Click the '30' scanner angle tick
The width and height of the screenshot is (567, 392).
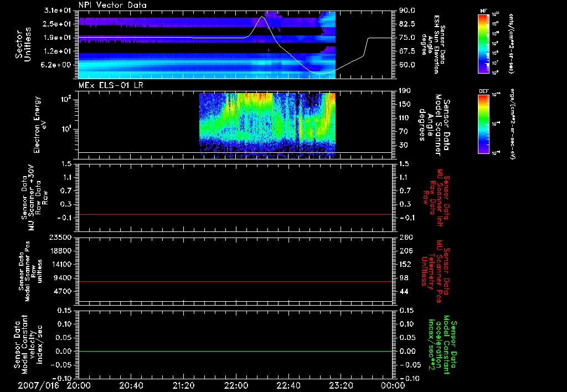click(x=403, y=146)
